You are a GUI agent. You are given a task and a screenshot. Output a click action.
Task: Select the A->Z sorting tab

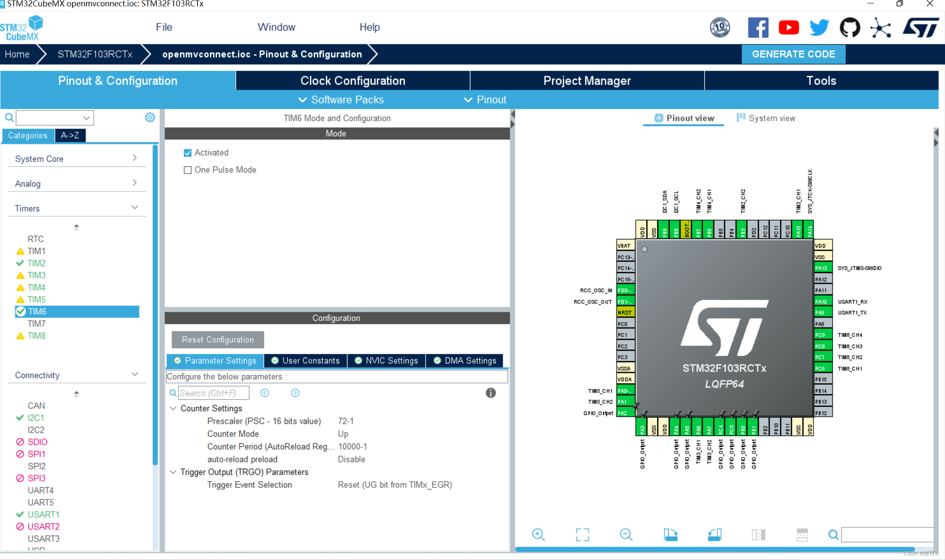pyautogui.click(x=70, y=135)
